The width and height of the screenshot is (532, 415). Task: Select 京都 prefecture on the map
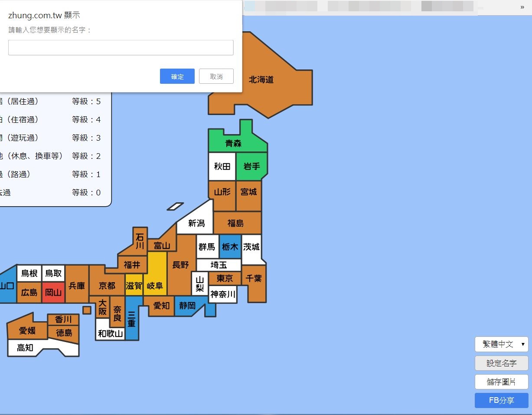click(x=107, y=285)
